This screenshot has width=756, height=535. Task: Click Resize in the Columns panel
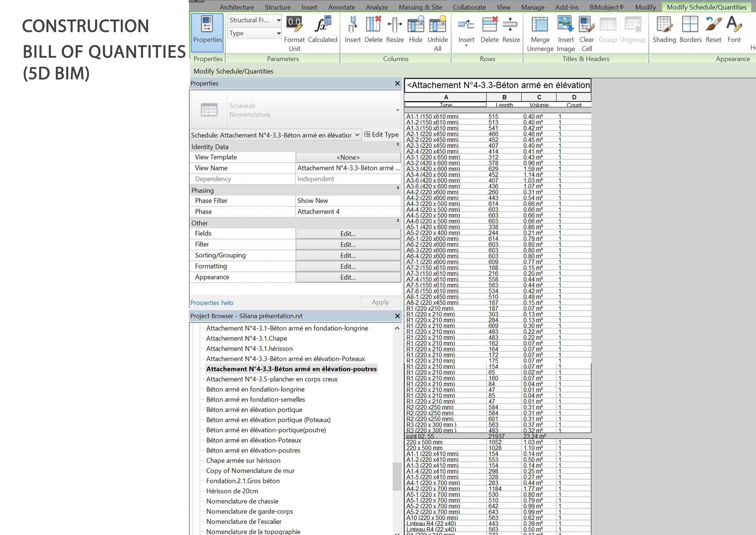click(395, 29)
